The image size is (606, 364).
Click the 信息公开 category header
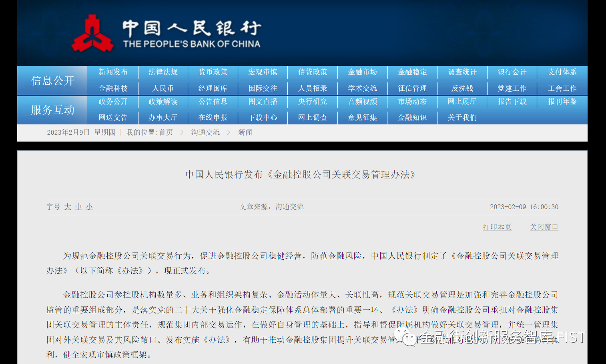52,81
